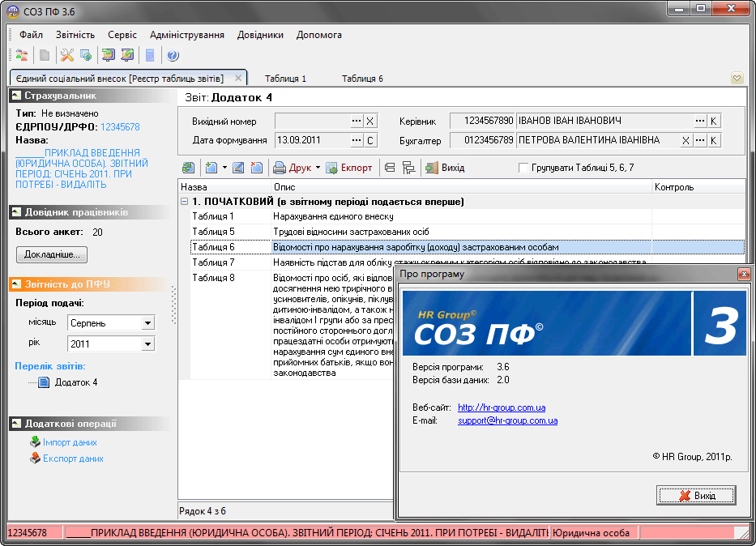Click the K button beside Керівник
The height and width of the screenshot is (546, 756).
tap(714, 121)
